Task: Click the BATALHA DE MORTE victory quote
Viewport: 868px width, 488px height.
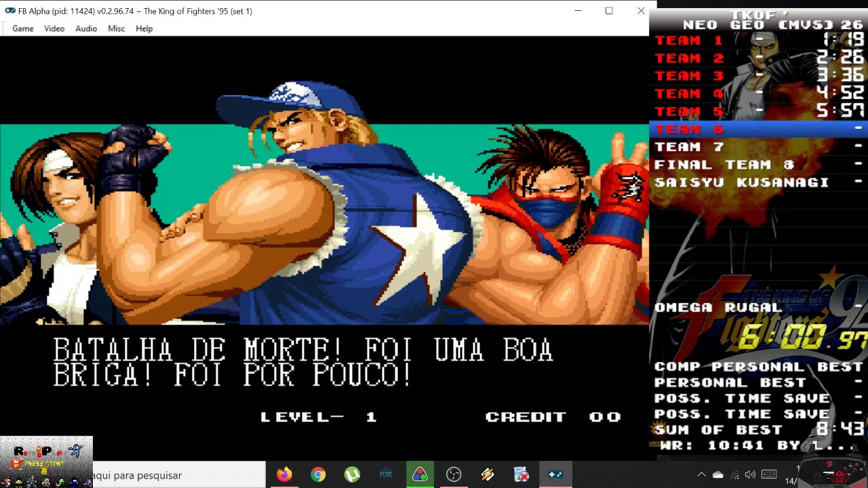Action: point(303,363)
